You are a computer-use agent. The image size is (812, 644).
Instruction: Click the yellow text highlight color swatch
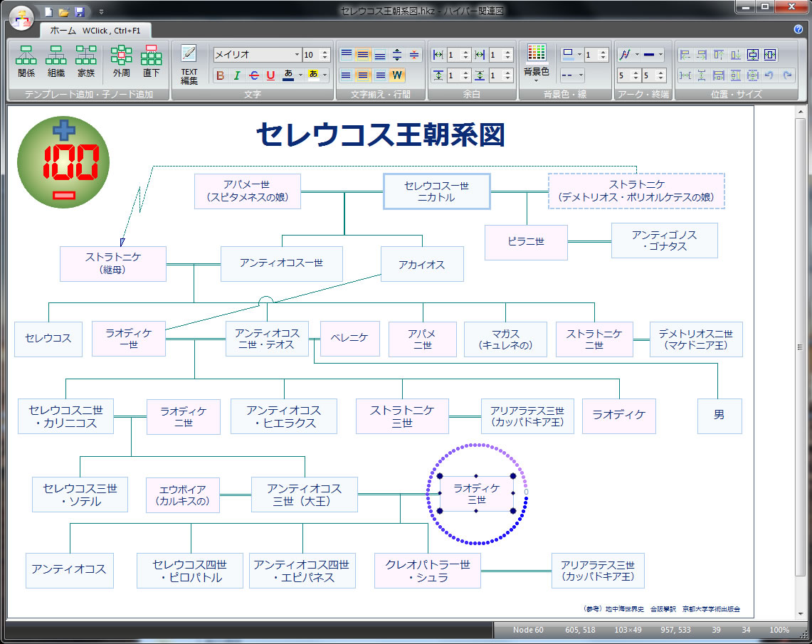click(x=313, y=75)
